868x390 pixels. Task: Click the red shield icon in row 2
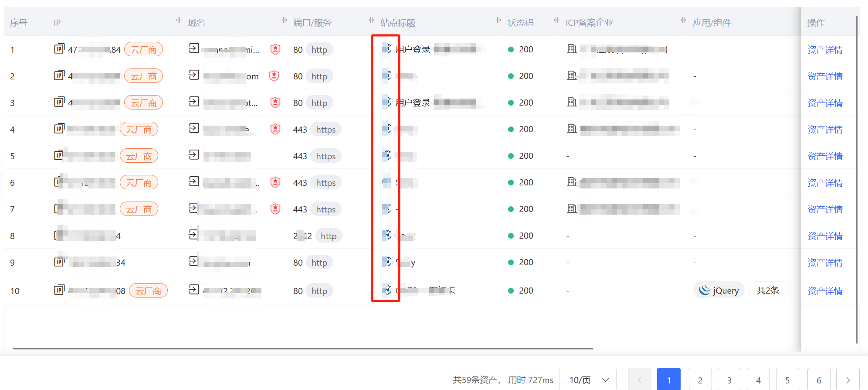[274, 75]
